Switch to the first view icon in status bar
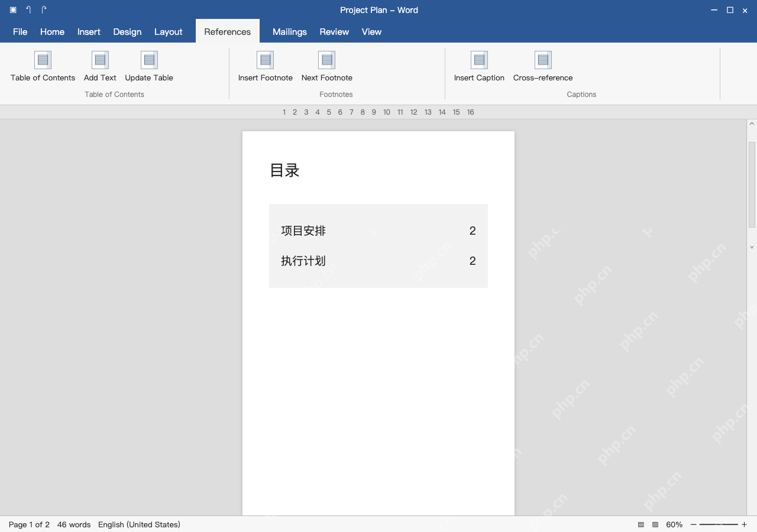The image size is (757, 532). click(x=641, y=524)
